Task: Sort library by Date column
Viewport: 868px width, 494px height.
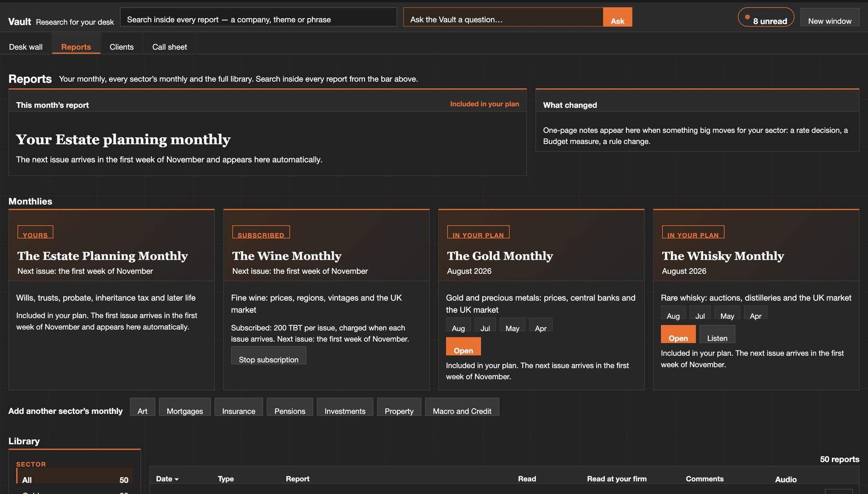Action: point(167,479)
